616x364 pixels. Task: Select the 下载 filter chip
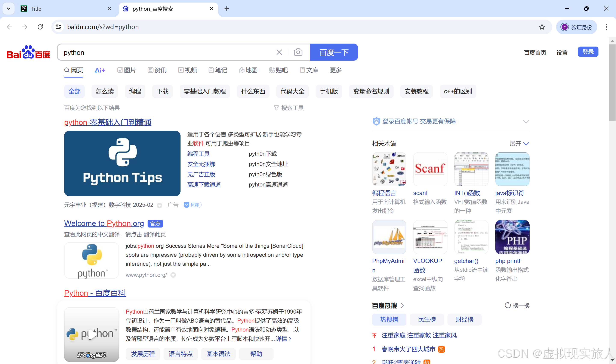[x=162, y=91]
